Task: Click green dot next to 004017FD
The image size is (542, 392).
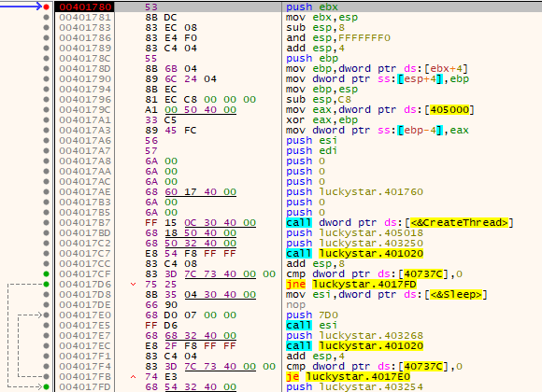Action: (47, 386)
